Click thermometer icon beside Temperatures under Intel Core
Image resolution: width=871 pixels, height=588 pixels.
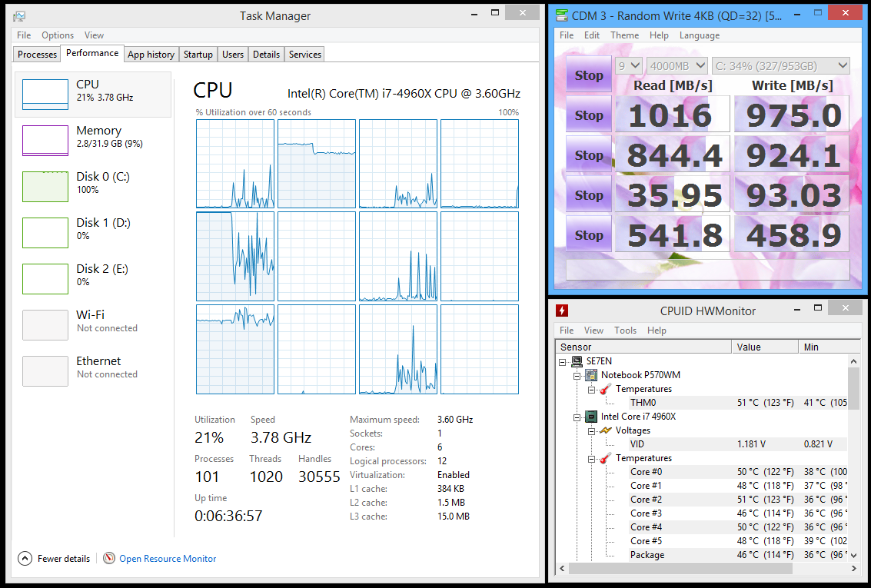(606, 458)
